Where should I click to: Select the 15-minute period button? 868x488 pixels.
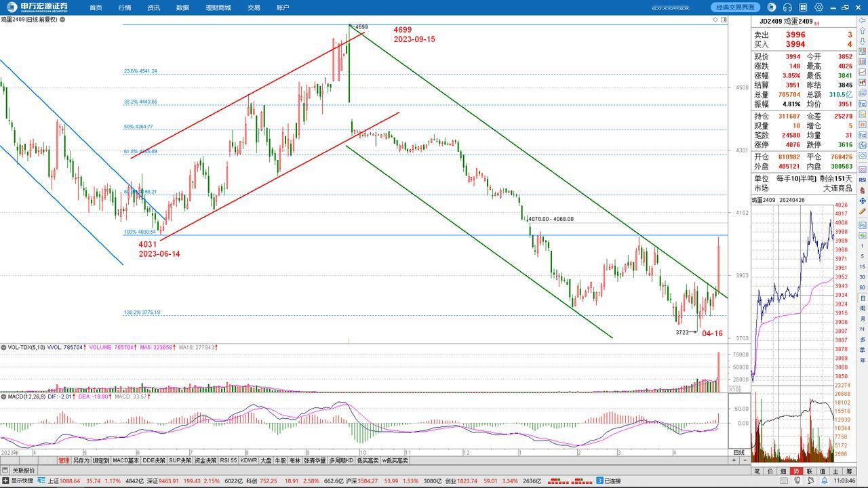862,266
